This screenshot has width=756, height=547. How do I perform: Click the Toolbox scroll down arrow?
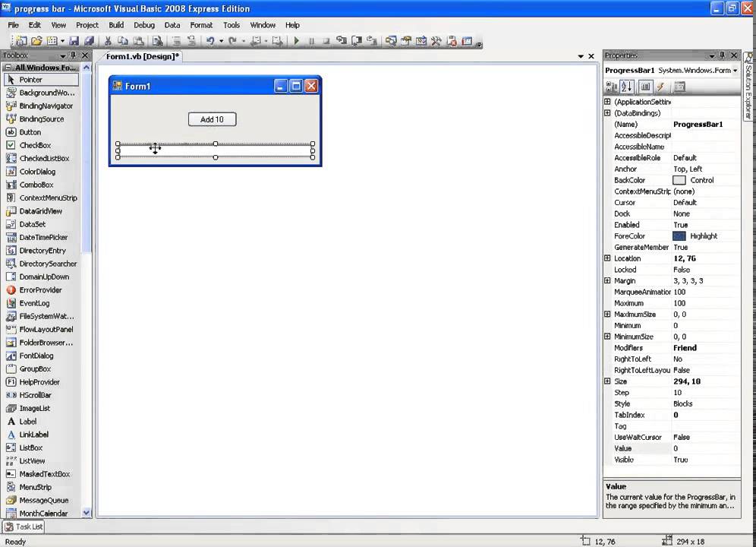pos(87,513)
